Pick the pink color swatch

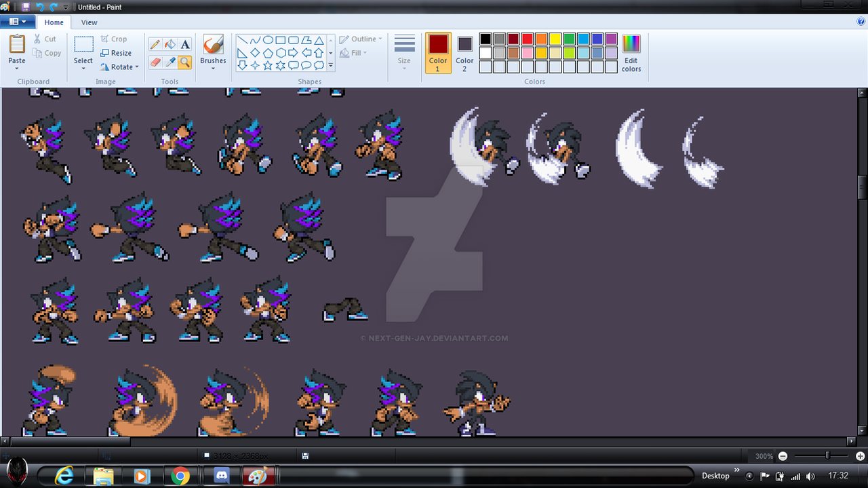(528, 53)
